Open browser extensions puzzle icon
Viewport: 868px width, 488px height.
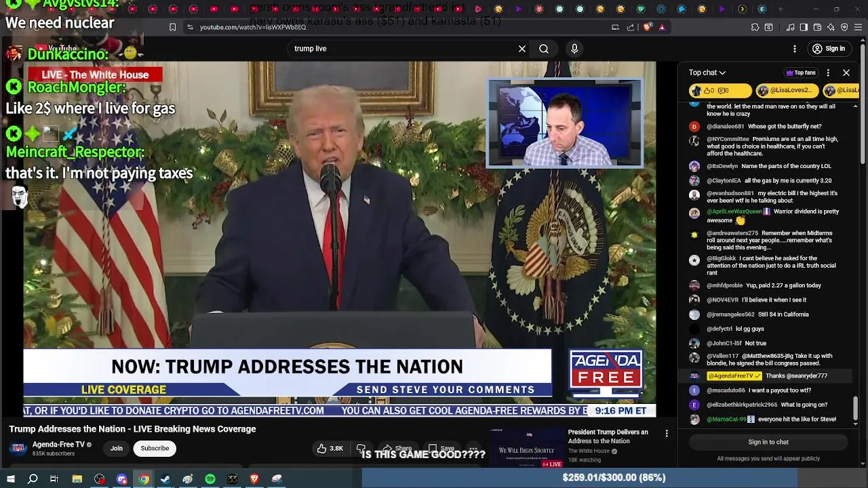coord(755,27)
